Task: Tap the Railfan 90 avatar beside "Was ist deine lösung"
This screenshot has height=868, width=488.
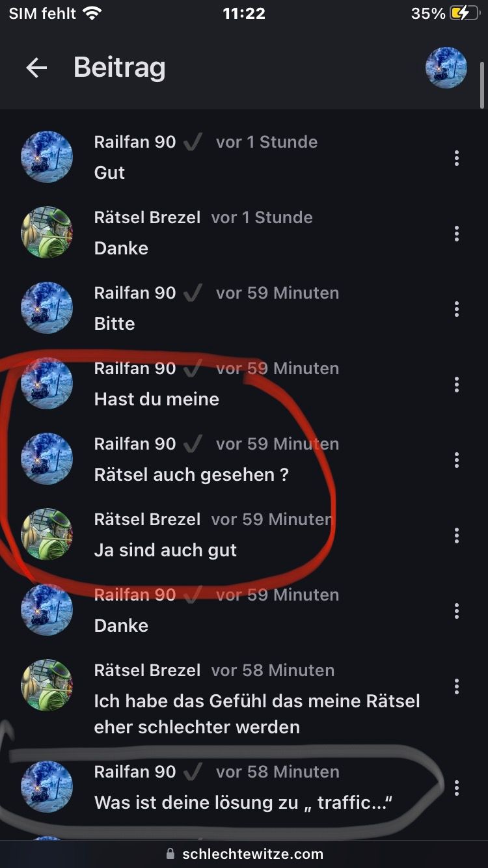Action: click(47, 787)
